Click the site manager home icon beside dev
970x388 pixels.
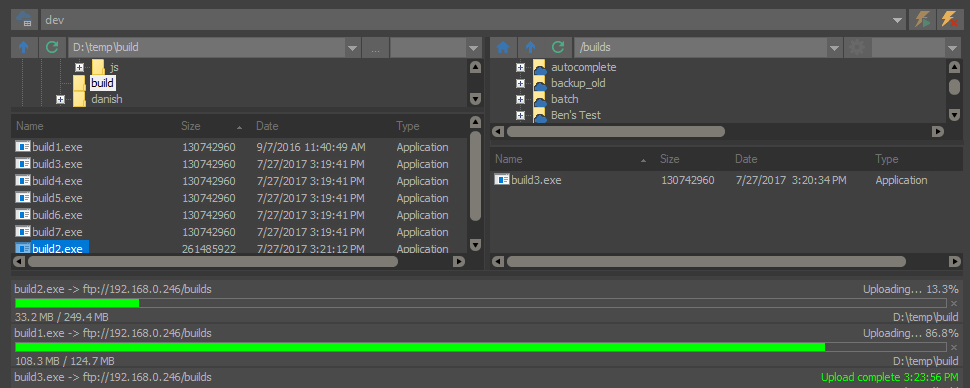24,20
